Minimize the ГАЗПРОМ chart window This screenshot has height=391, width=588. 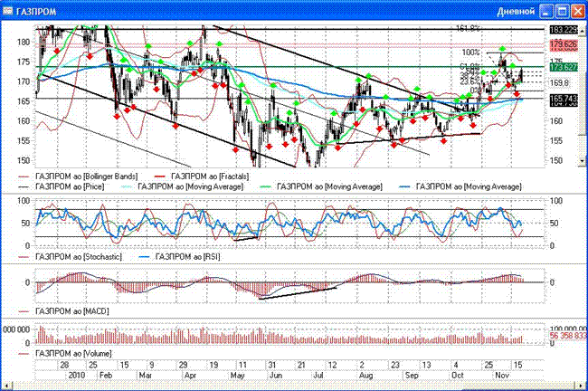pos(546,12)
